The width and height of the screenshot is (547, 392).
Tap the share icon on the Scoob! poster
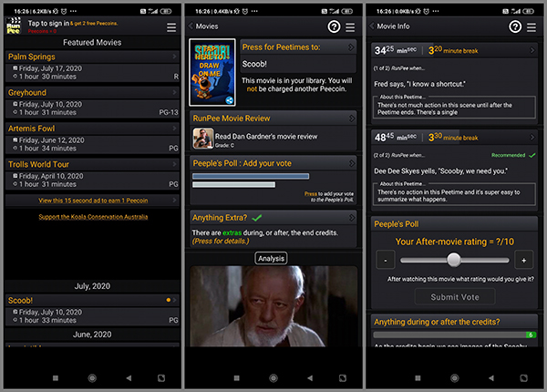pos(229,100)
